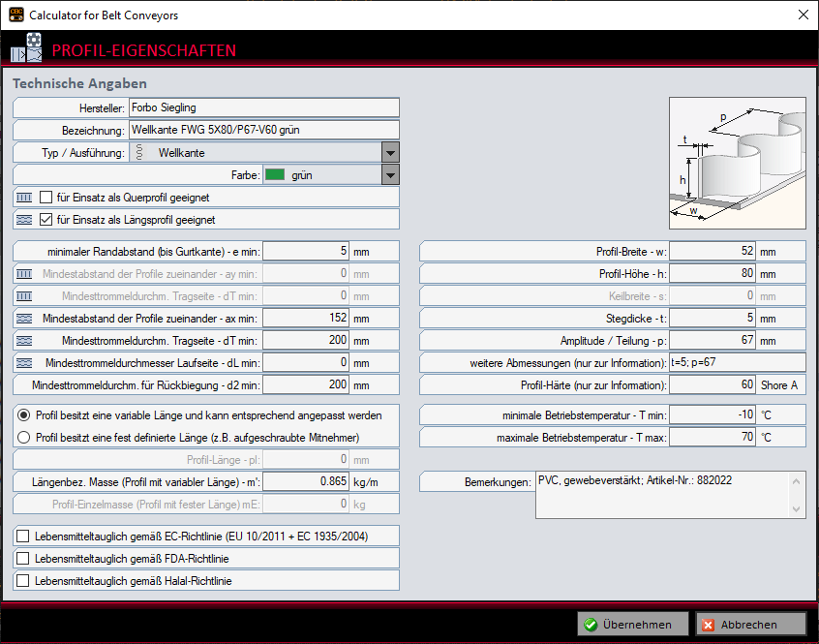This screenshot has height=644, width=819.
Task: Click the Übernehmen button
Action: (632, 624)
